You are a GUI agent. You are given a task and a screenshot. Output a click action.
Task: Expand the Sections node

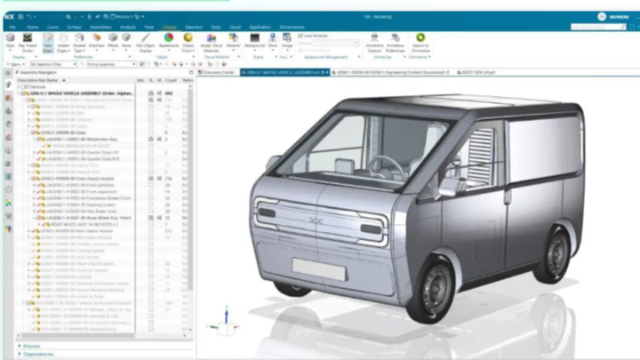19,87
